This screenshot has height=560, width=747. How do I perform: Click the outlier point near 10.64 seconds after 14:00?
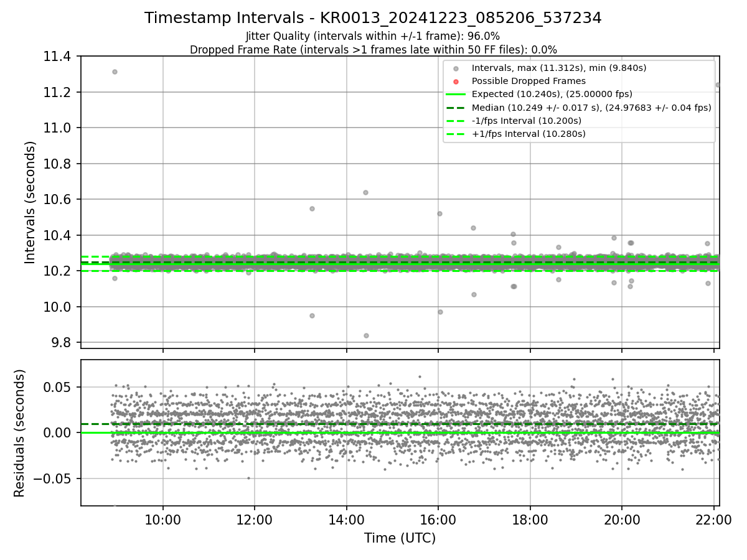pyautogui.click(x=365, y=192)
